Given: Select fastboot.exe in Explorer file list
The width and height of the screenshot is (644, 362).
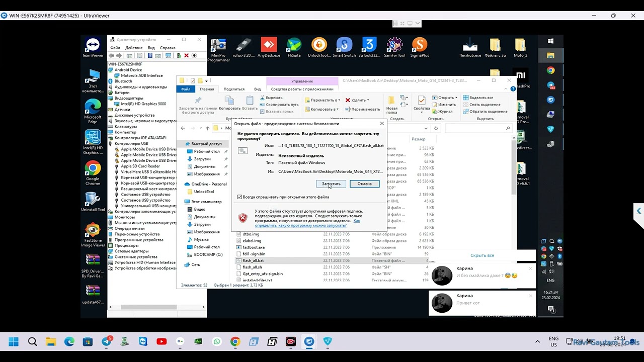Looking at the screenshot, I should pos(254,247).
